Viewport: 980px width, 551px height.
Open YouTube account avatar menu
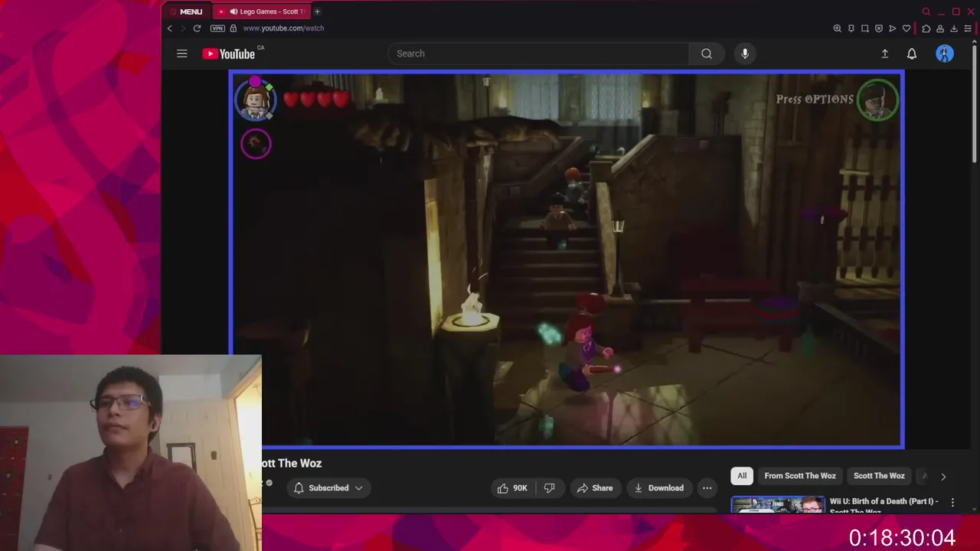(x=945, y=54)
